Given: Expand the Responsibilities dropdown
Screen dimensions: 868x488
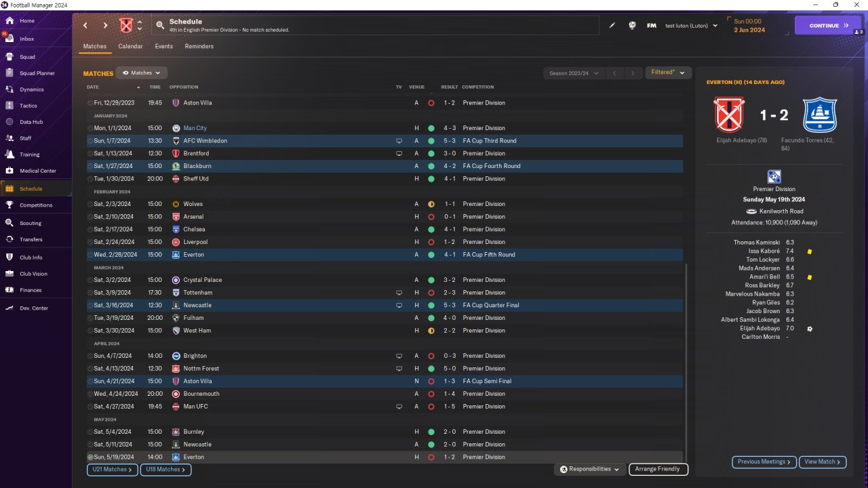Looking at the screenshot, I should 590,469.
